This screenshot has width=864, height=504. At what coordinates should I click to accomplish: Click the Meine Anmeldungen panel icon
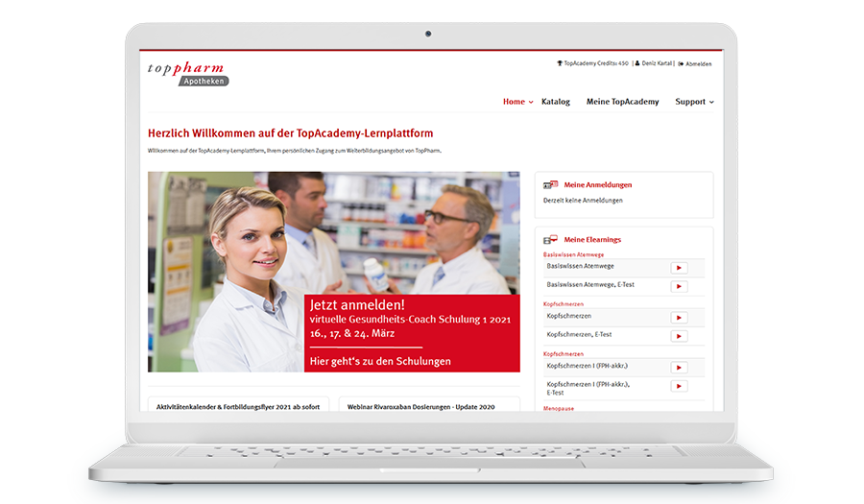coord(550,185)
